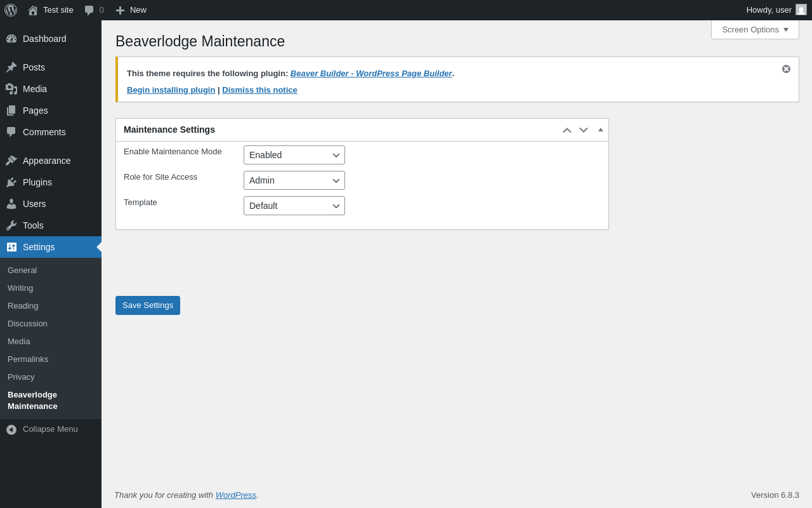Screen dimensions: 812x508
Task: Click the Save Settings button
Action: (148, 305)
